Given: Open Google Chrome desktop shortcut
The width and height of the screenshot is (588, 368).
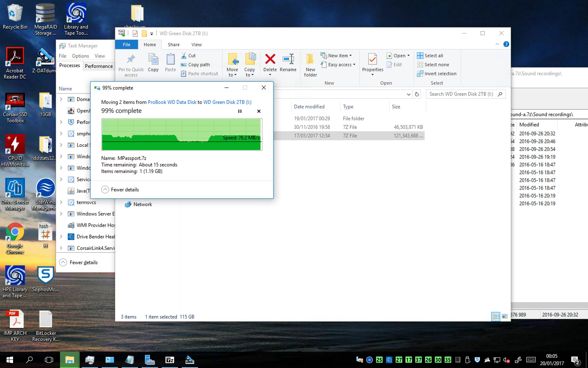Looking at the screenshot, I should [x=15, y=239].
